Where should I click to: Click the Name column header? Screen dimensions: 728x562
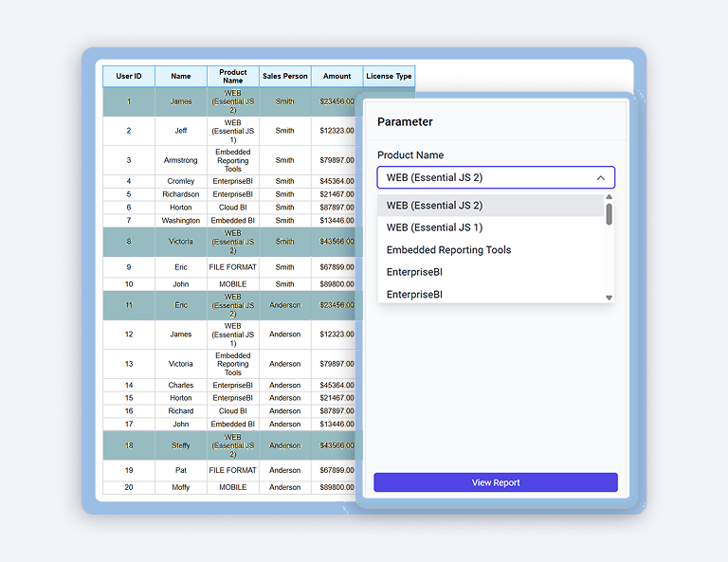coord(181,76)
